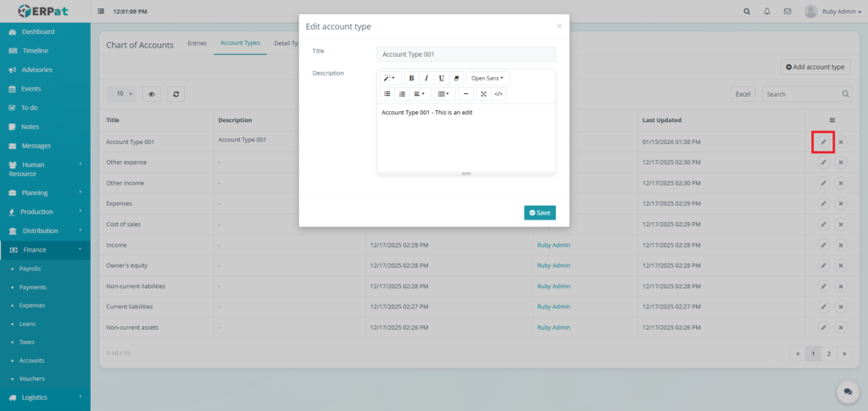Open the magic wand style dropdown

point(389,78)
